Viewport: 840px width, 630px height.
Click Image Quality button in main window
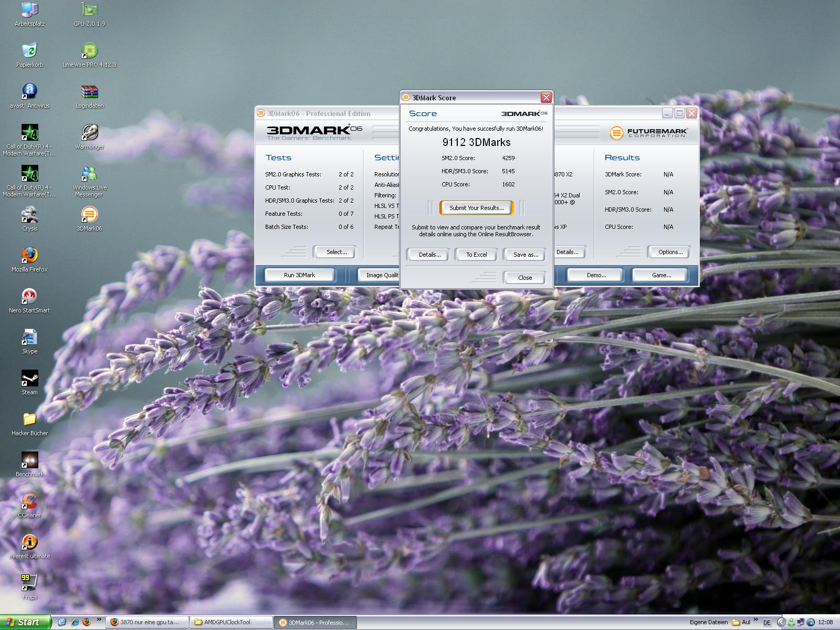pos(379,275)
